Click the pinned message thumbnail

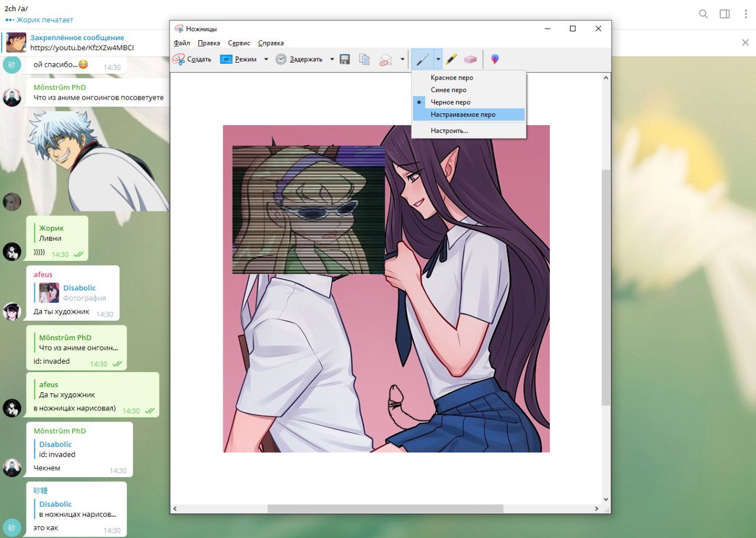coord(16,43)
